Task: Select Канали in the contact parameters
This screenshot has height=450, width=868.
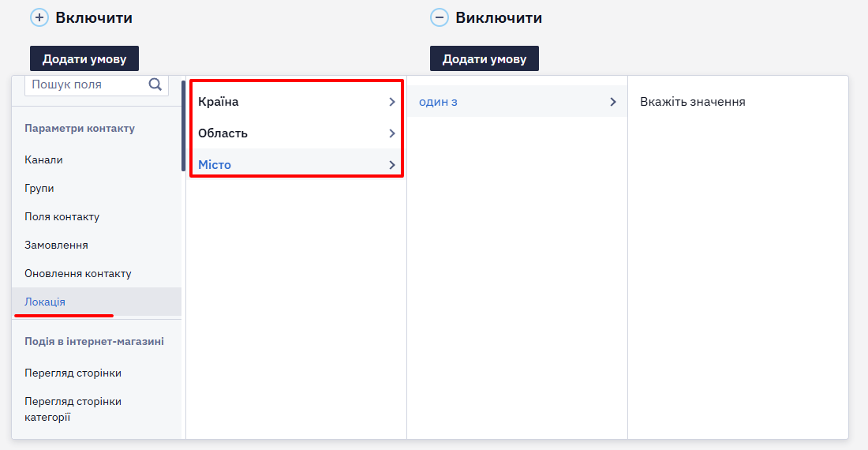Action: [x=43, y=160]
